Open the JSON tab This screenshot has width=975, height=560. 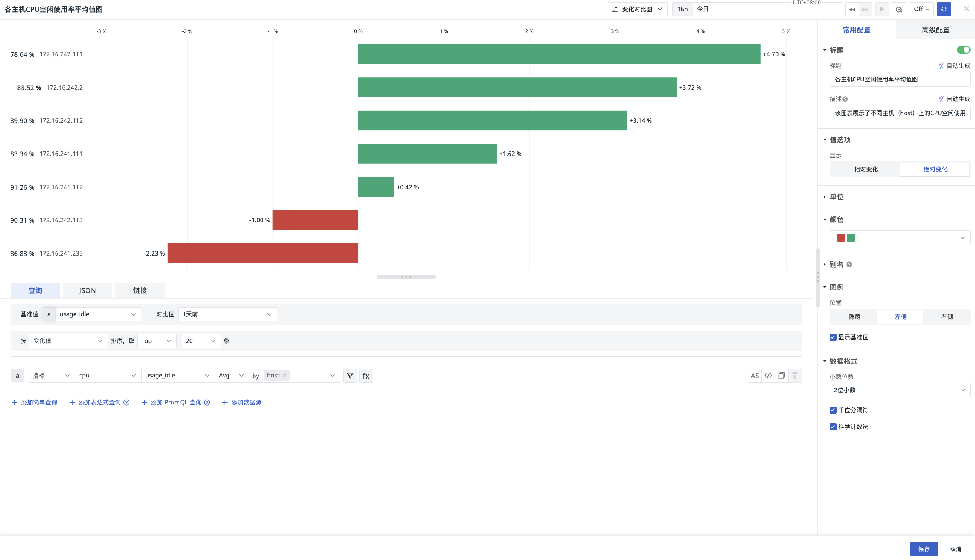point(87,290)
